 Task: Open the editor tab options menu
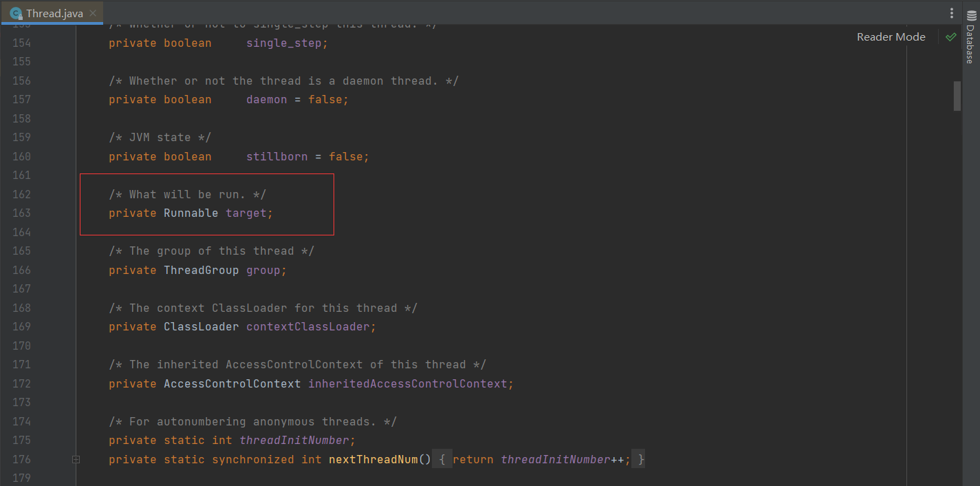tap(952, 13)
